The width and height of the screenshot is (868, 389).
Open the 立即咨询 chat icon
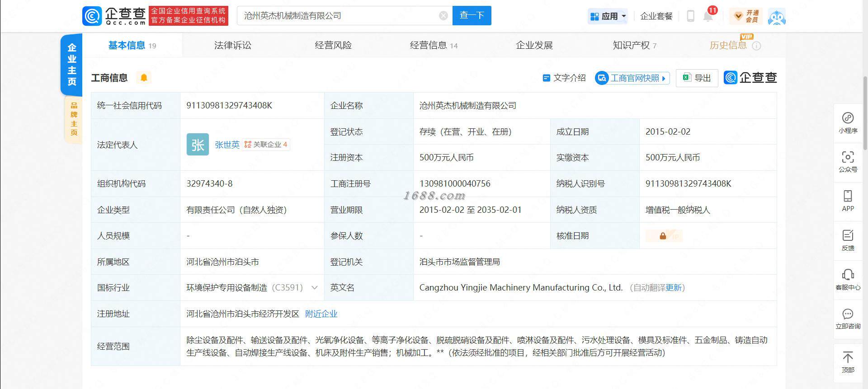[848, 319]
